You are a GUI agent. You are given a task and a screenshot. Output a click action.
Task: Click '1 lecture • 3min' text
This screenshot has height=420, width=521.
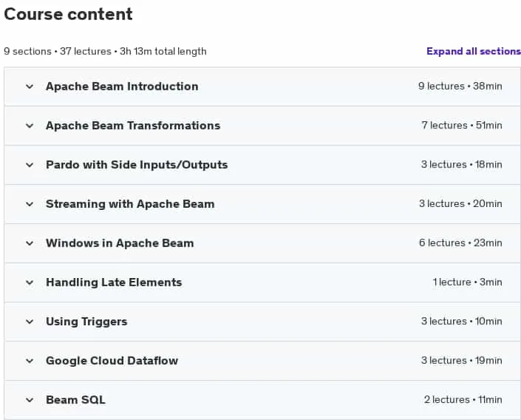[468, 282]
